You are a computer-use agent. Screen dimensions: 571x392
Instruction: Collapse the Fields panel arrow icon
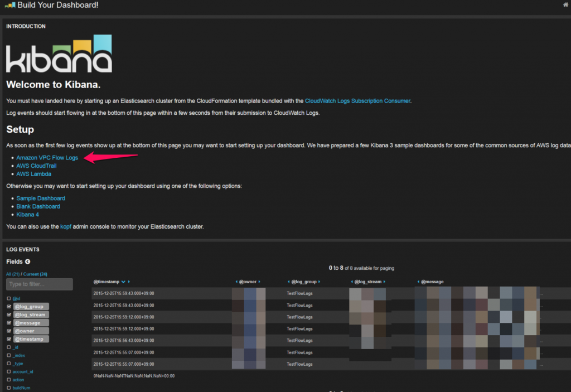pyautogui.click(x=28, y=262)
